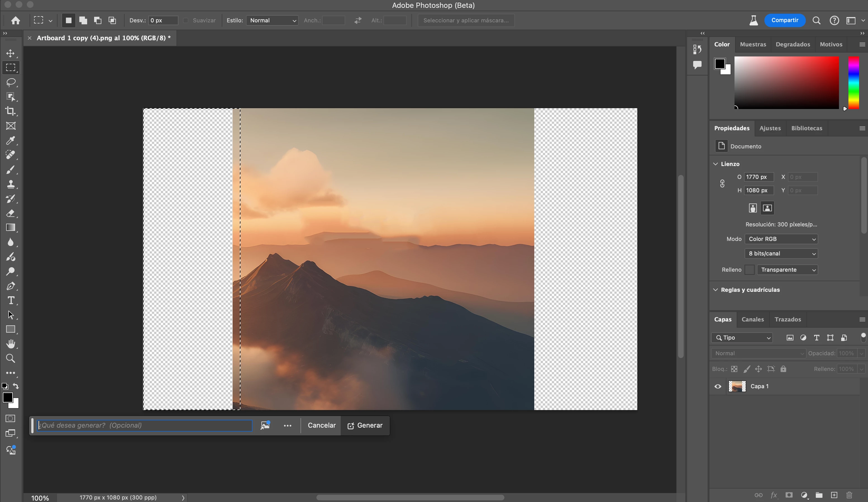Collapse the Lienzo section
Viewport: 868px width, 502px height.
click(716, 164)
